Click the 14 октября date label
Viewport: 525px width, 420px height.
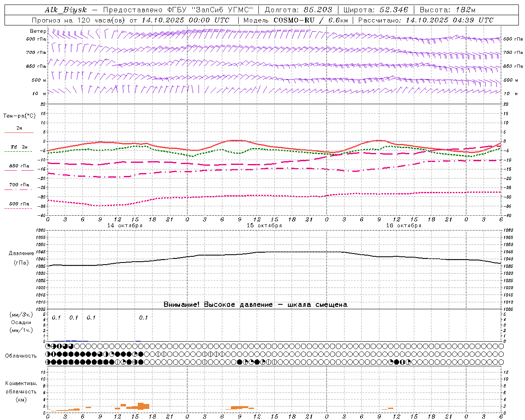[125, 226]
